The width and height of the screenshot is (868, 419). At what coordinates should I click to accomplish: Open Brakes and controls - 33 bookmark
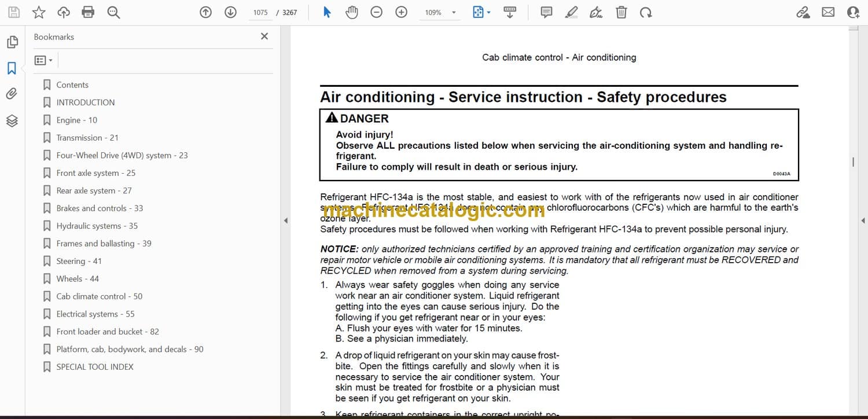100,208
